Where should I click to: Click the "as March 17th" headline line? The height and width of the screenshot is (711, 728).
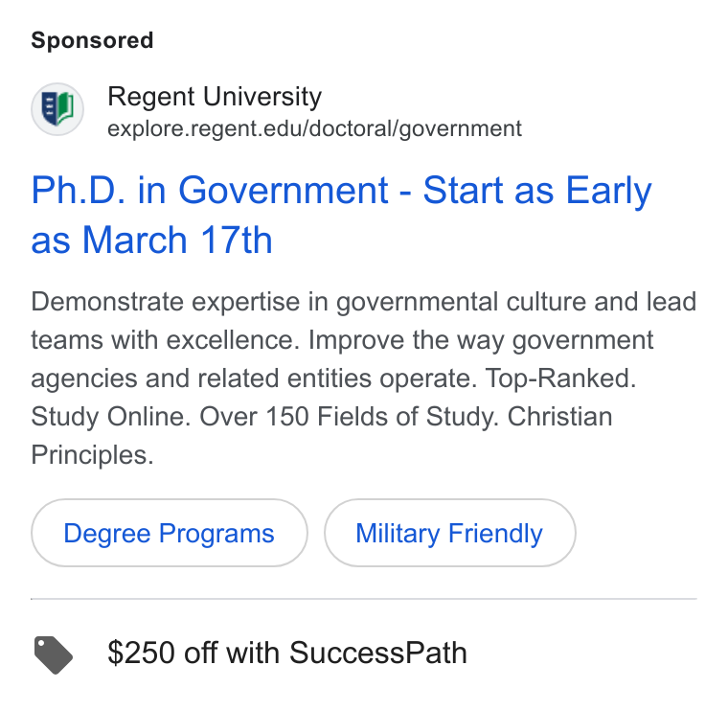(151, 241)
